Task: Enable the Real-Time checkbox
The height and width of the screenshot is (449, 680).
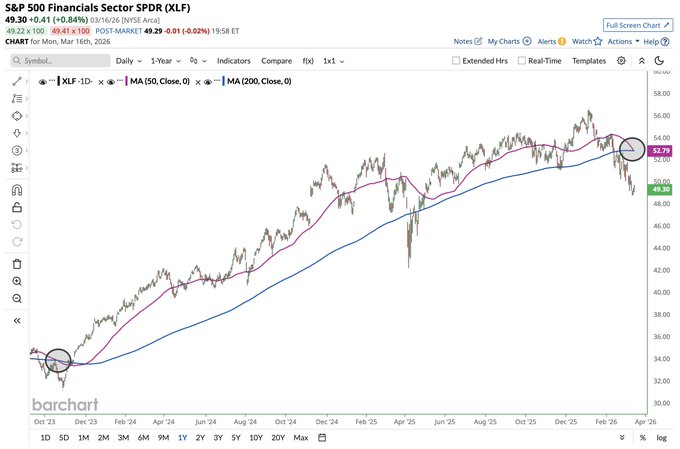Action: click(522, 61)
